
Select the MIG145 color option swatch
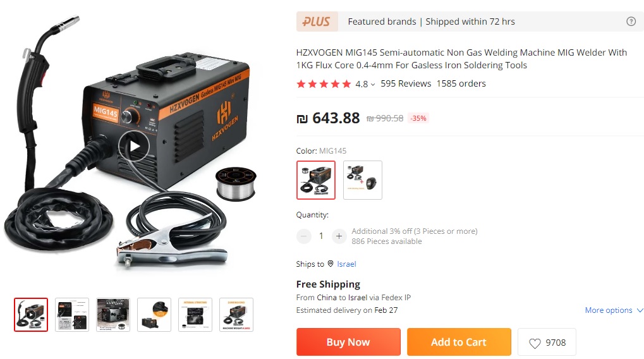click(316, 180)
